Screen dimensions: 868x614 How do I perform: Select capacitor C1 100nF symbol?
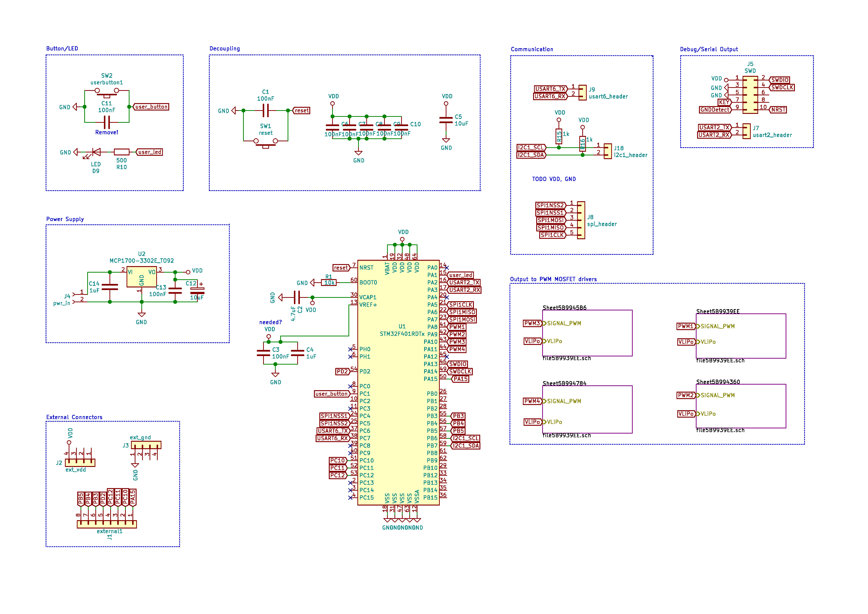click(x=266, y=110)
